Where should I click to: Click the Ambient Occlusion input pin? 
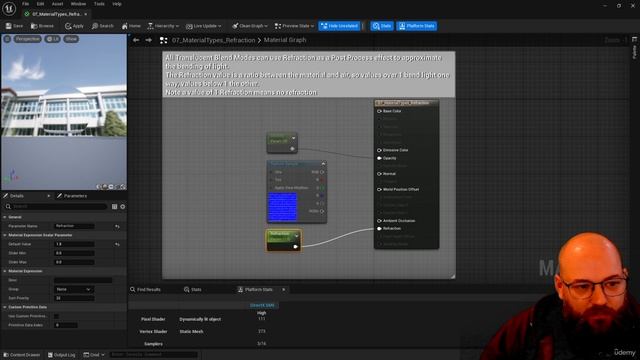click(379, 221)
